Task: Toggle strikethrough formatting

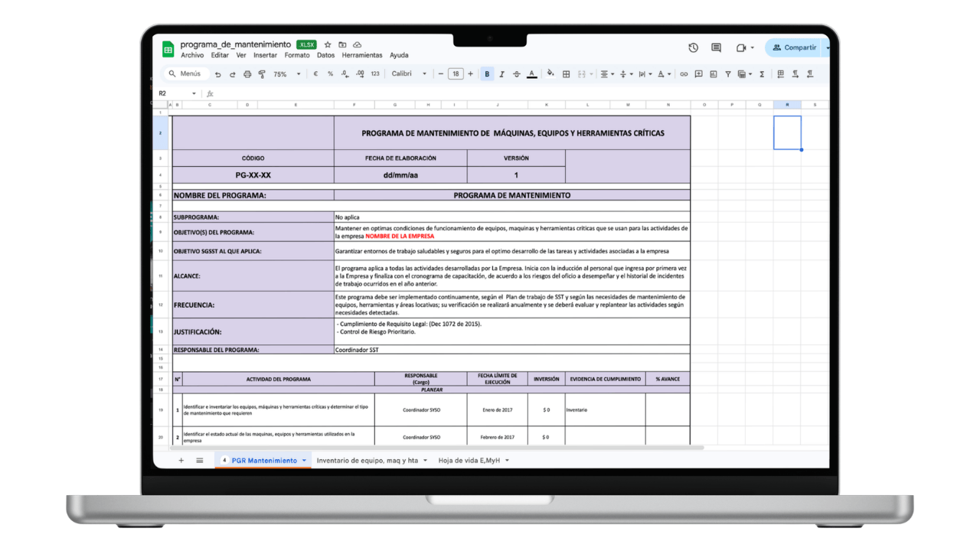Action: [516, 74]
